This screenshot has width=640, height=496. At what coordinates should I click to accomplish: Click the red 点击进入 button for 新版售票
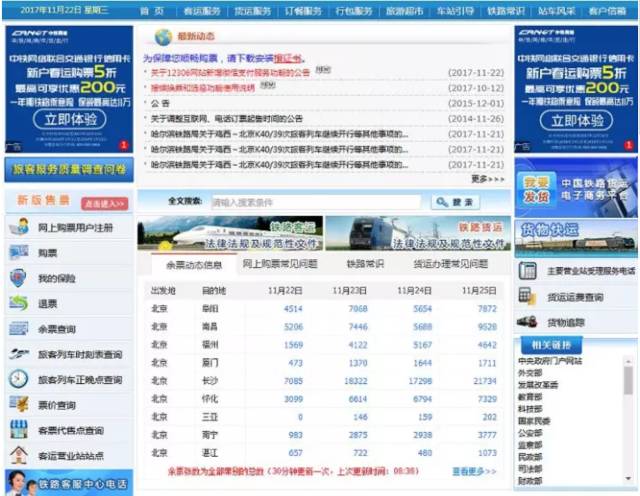(x=104, y=203)
